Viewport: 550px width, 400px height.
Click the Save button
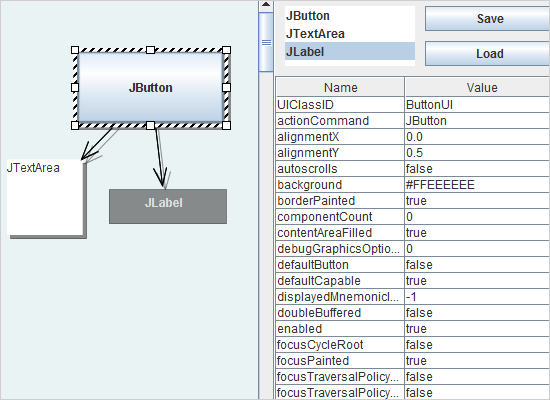[488, 19]
